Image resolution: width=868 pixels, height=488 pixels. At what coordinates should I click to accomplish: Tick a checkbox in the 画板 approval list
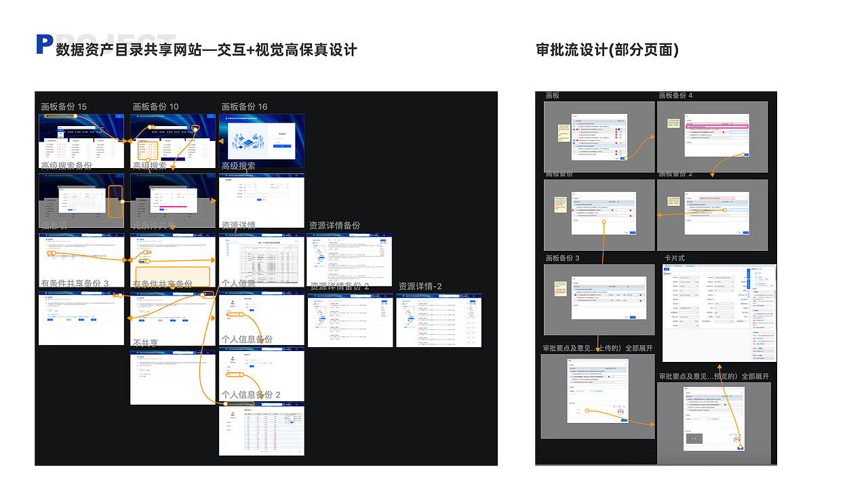tap(574, 129)
